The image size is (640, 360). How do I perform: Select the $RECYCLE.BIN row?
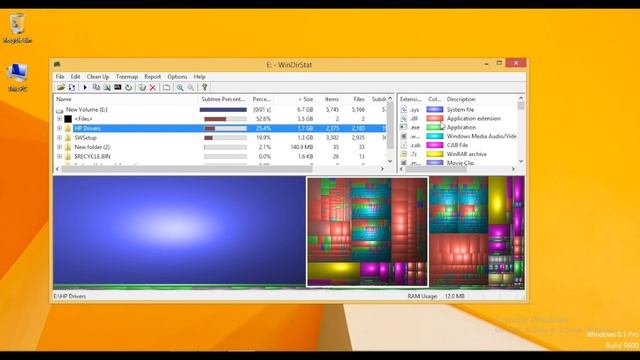pyautogui.click(x=220, y=156)
